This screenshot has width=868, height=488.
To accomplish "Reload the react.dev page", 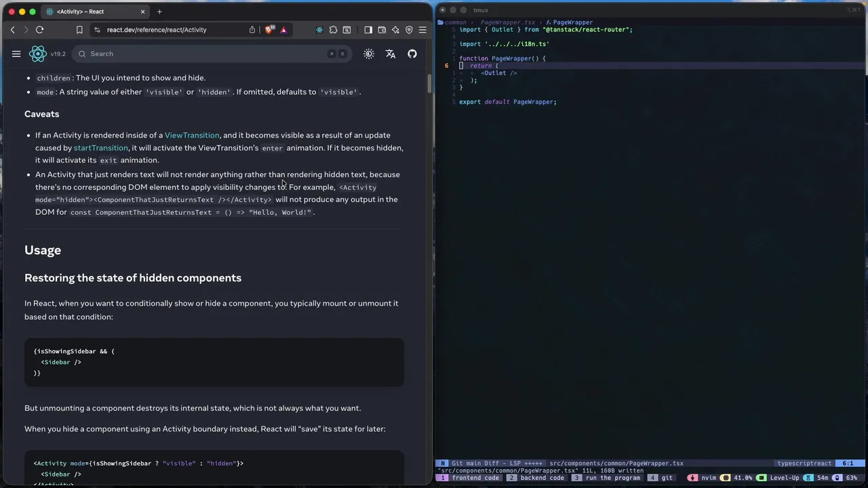I will [39, 30].
